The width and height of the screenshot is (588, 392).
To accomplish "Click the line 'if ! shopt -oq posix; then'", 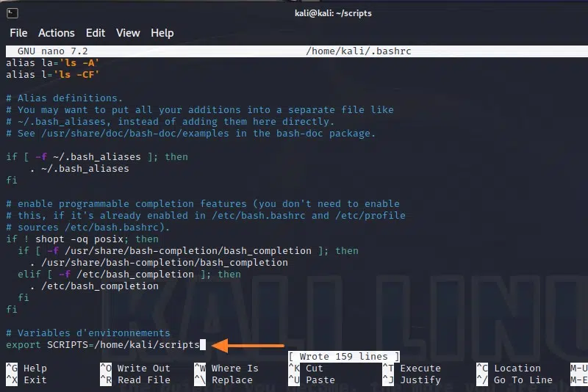I will (x=82, y=239).
